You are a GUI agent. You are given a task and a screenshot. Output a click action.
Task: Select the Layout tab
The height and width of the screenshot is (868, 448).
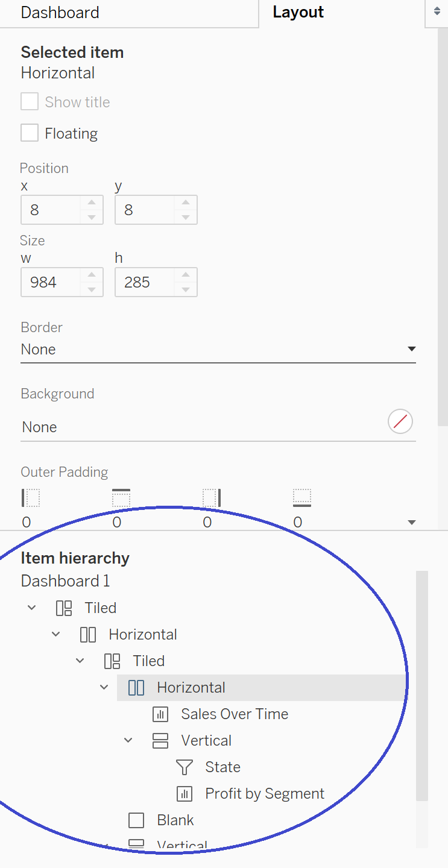(298, 13)
